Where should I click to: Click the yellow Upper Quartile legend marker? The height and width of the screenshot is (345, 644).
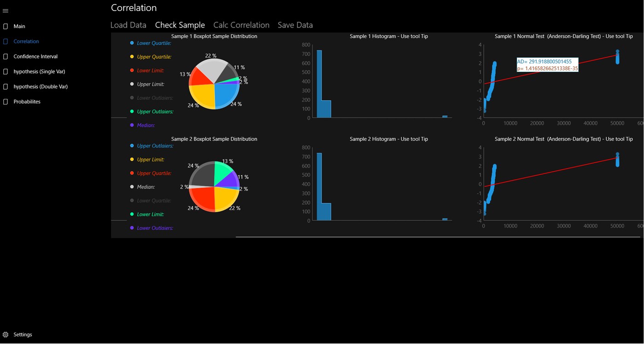click(x=133, y=57)
